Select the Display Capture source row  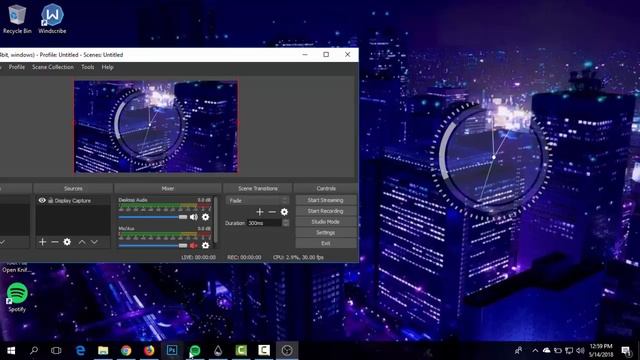point(73,200)
